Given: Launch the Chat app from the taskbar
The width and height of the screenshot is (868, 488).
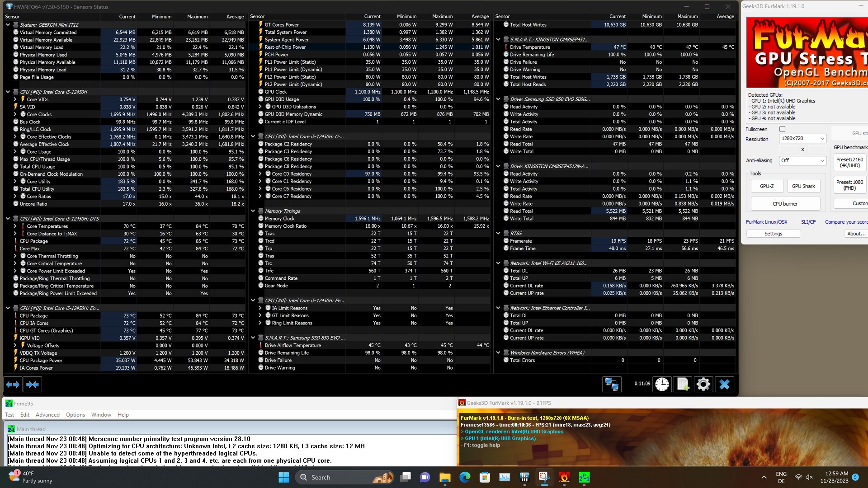Looking at the screenshot, I should (x=425, y=477).
